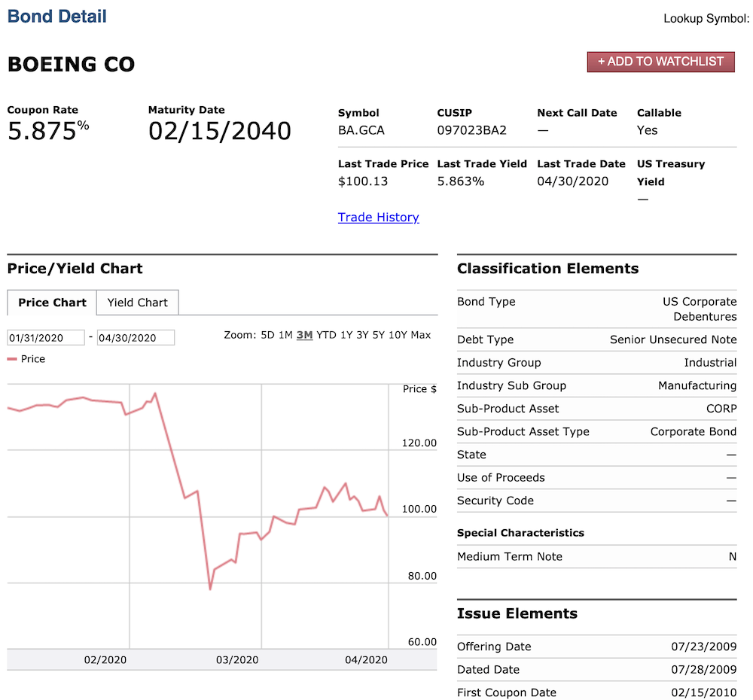753x700 pixels.
Task: Select the 3M zoom option
Action: 304,335
